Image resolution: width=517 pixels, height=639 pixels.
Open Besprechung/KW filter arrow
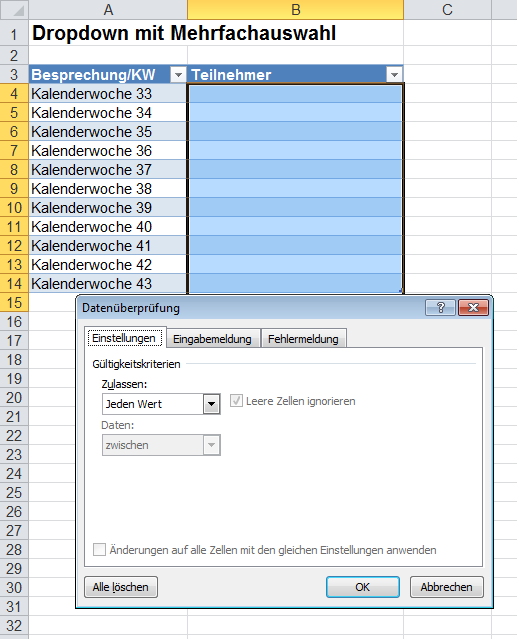click(x=178, y=75)
